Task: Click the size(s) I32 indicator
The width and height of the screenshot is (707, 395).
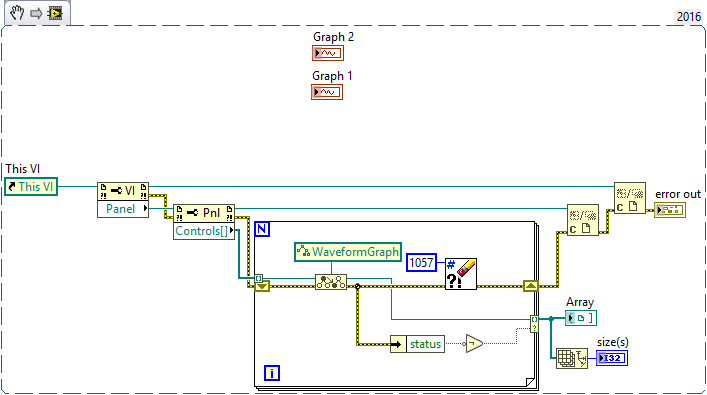Action: click(x=612, y=358)
